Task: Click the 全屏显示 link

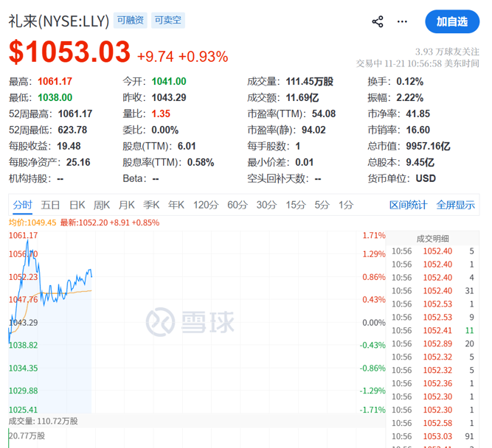Action: click(455, 205)
